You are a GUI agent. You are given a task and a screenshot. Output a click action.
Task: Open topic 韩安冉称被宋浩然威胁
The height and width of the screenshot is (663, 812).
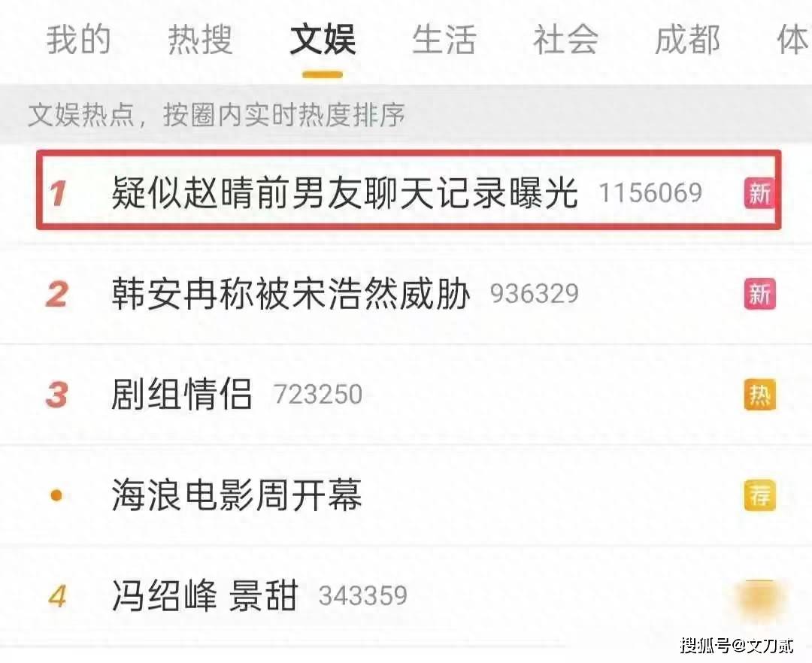tap(291, 293)
